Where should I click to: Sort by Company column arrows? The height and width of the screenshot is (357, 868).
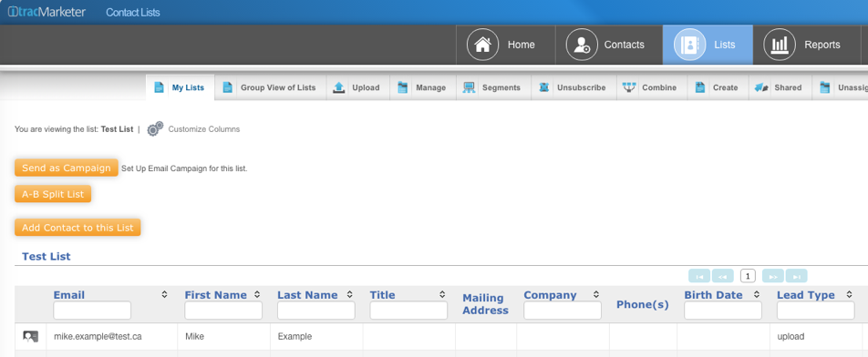[595, 294]
